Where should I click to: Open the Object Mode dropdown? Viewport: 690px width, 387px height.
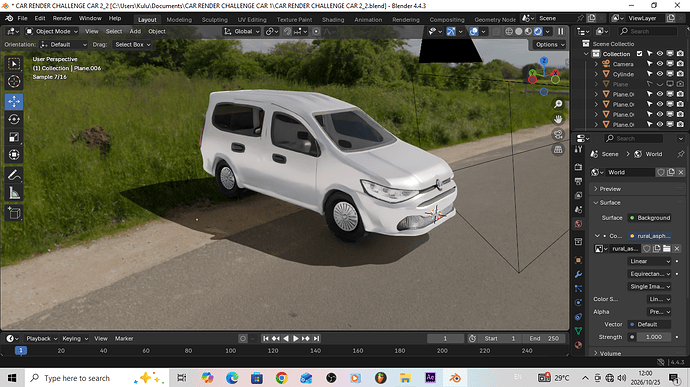tap(51, 31)
